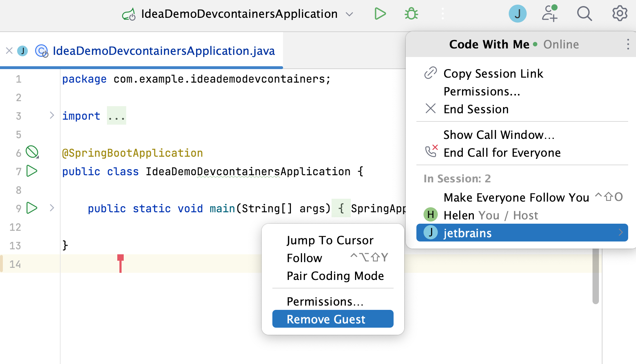Click the editor vertical scrollbar
Screen dimensions: 636x364
point(595,278)
